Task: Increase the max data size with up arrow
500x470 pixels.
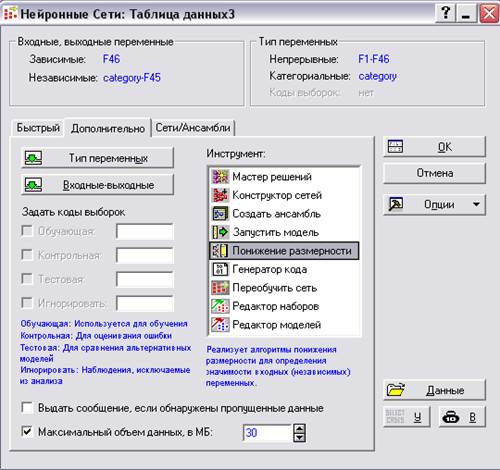Action: pyautogui.click(x=300, y=428)
